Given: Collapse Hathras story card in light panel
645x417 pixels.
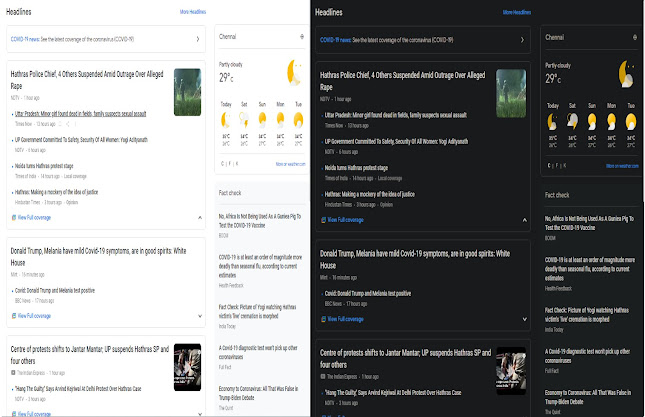Looking at the screenshot, I should (x=200, y=218).
